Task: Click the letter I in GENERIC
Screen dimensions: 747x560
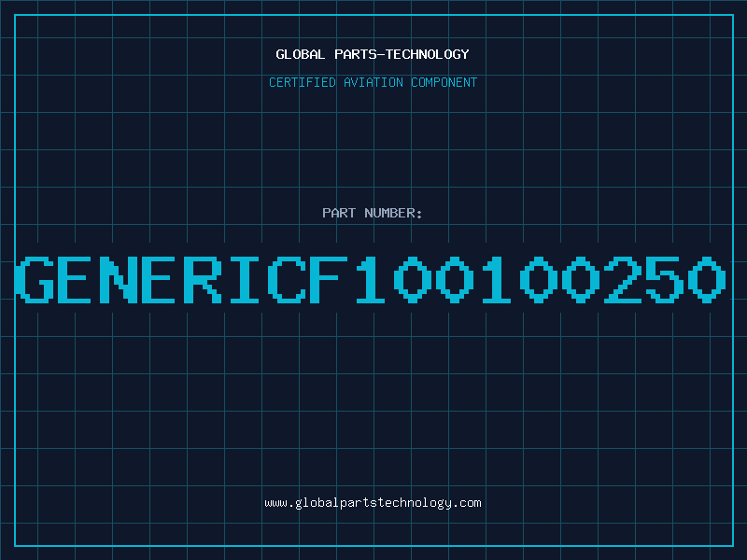Action: 245,279
